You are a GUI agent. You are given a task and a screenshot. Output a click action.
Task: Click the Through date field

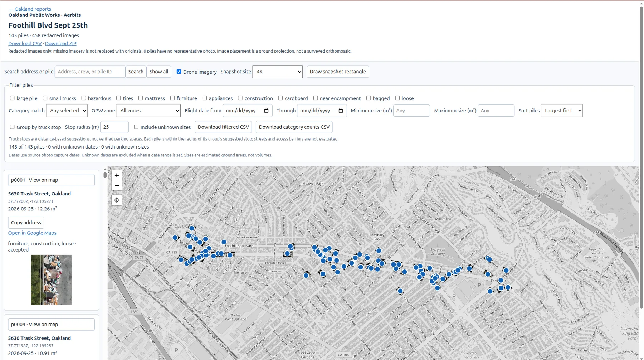pyautogui.click(x=322, y=111)
